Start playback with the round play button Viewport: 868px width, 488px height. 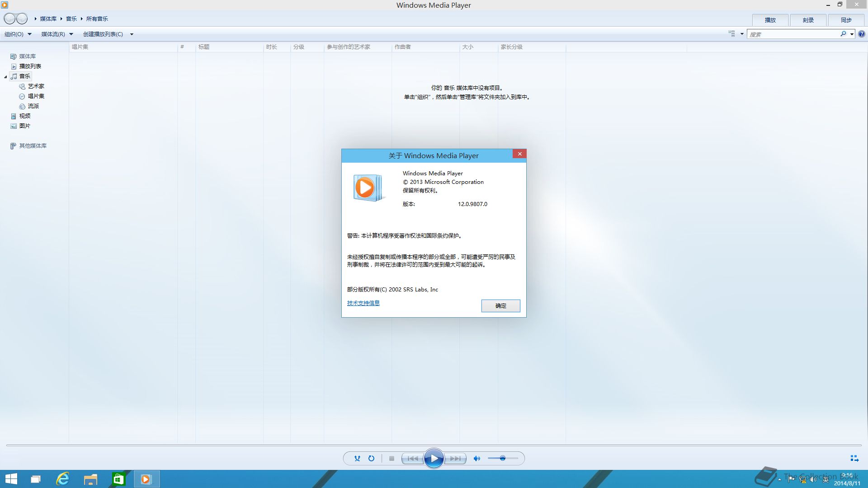click(434, 459)
